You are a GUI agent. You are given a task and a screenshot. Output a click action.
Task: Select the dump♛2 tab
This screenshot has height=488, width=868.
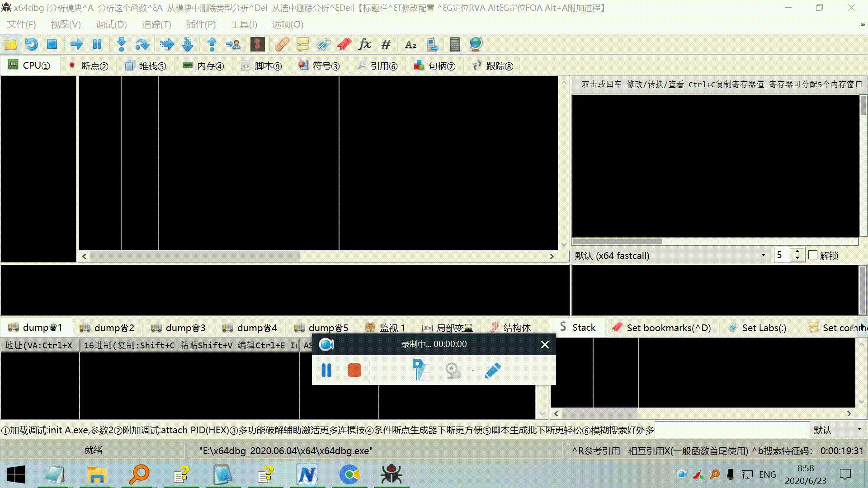[107, 328]
